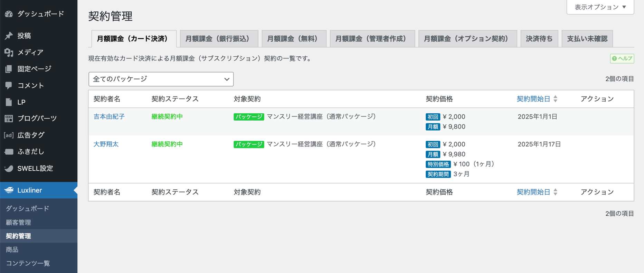Open 商品 in Luxliner submenu
The height and width of the screenshot is (273, 644).
pyautogui.click(x=12, y=250)
